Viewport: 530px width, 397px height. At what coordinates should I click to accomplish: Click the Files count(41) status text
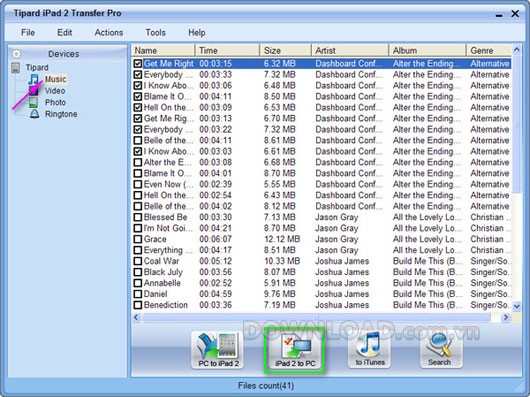click(x=266, y=386)
